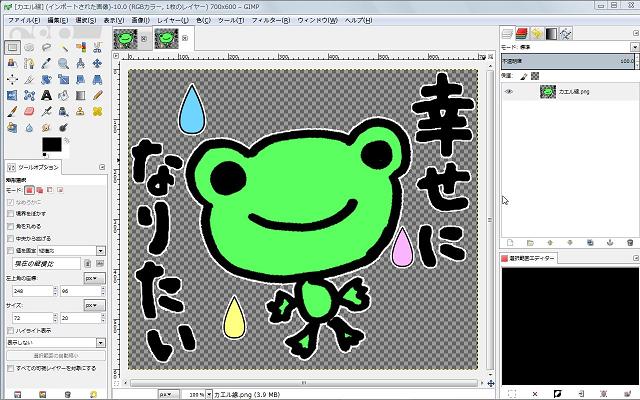640x400 pixels.
Task: Choose the add-to-selection mode icon
Action: pyautogui.click(x=40, y=190)
